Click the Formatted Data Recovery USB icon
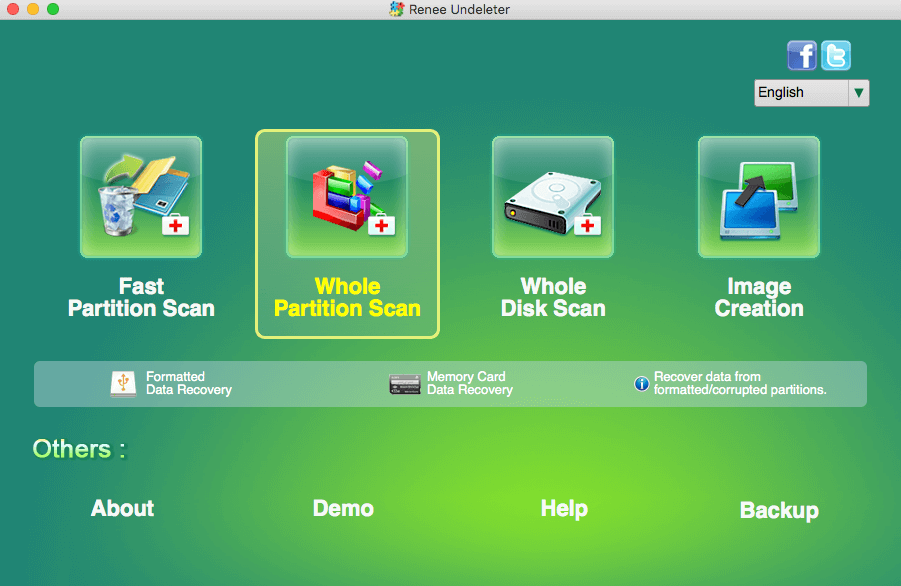 coord(123,384)
